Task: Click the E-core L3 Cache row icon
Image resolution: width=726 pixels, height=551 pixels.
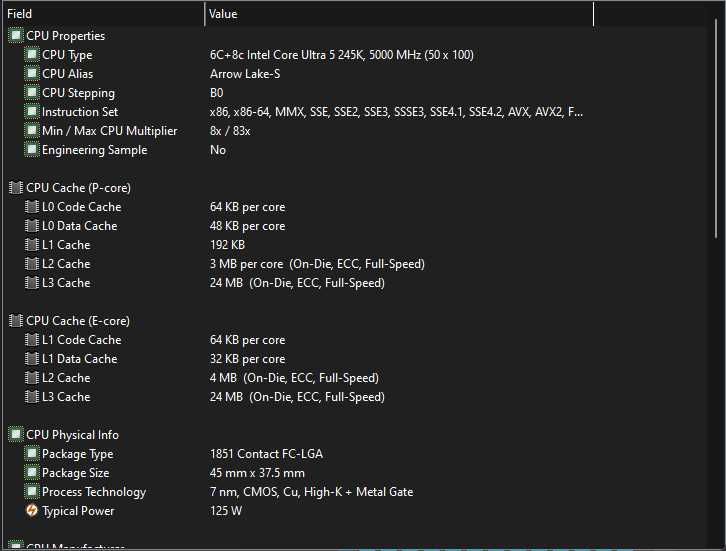Action: [31, 396]
